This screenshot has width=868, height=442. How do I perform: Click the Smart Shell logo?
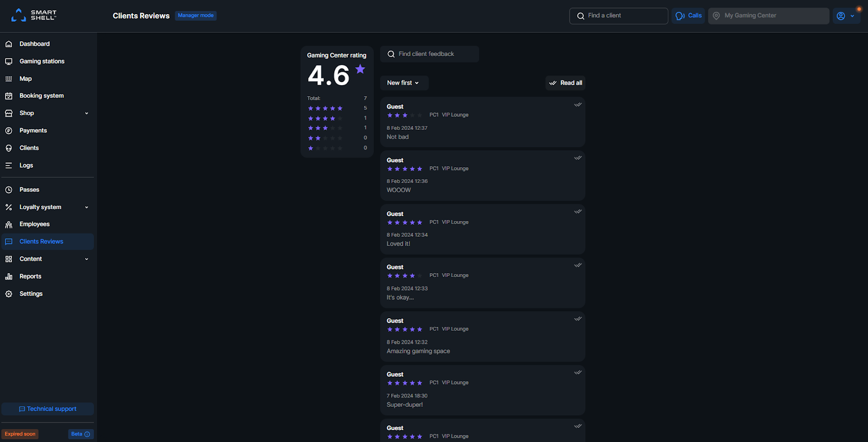34,15
